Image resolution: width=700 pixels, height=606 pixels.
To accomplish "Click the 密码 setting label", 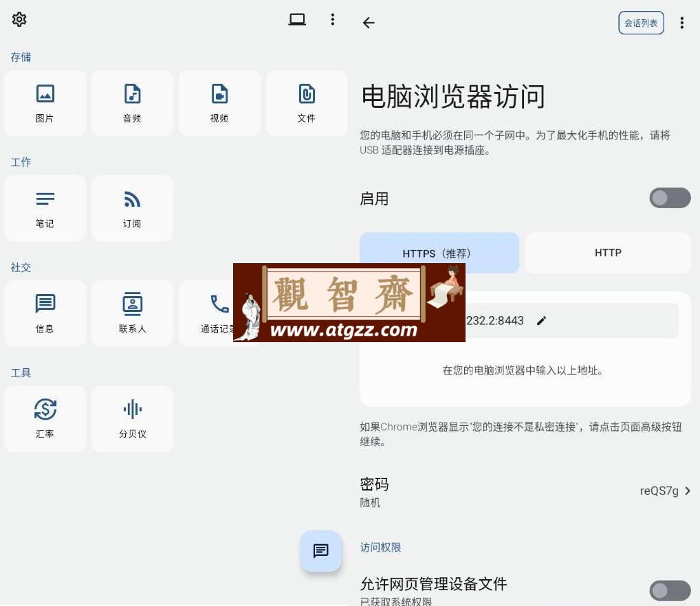I will (374, 484).
